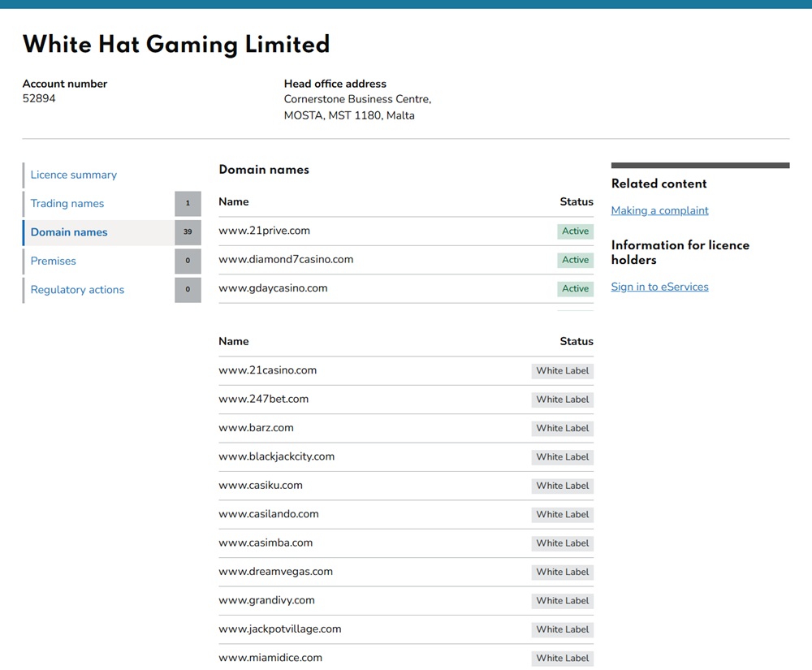Click White Label tag for www.grandivy.com

point(563,601)
